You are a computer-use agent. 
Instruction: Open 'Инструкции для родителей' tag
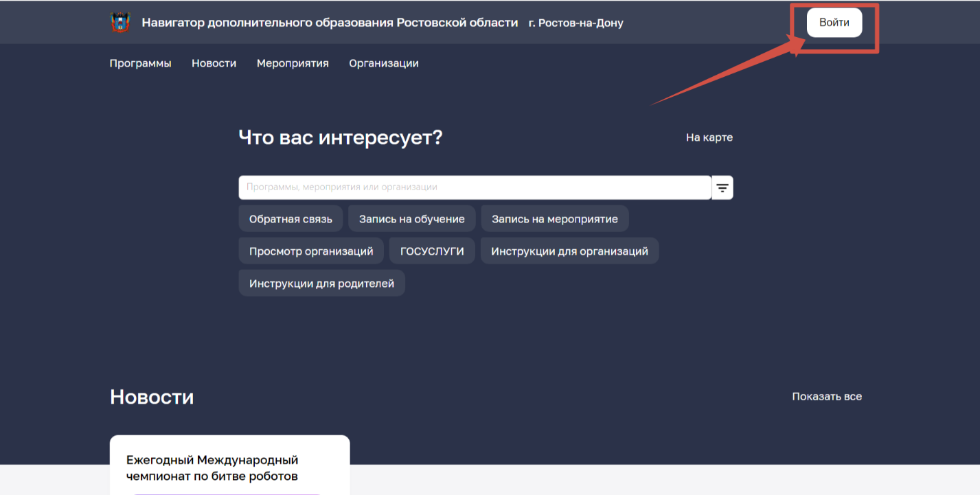tap(321, 284)
